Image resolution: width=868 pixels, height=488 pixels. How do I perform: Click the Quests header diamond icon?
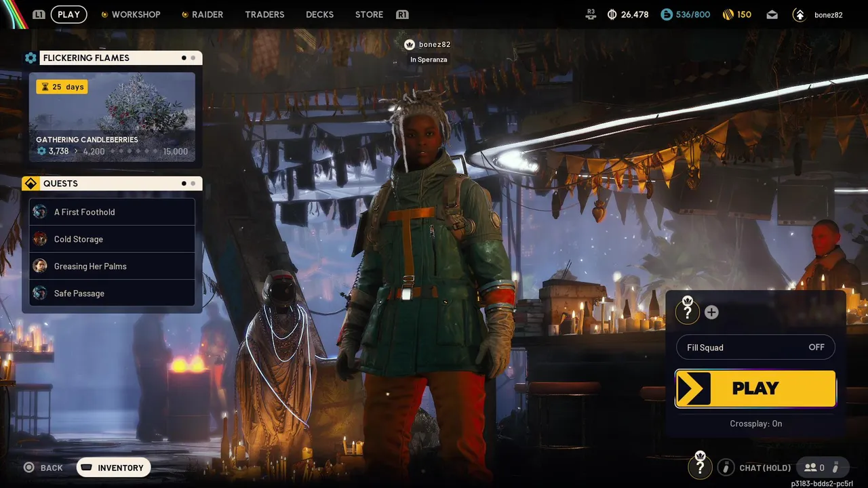31,184
